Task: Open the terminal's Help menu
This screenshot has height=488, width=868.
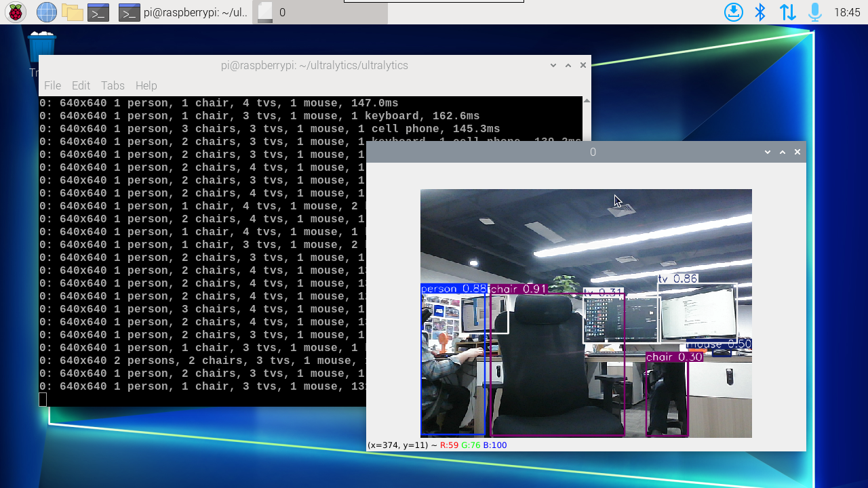Action: point(146,85)
